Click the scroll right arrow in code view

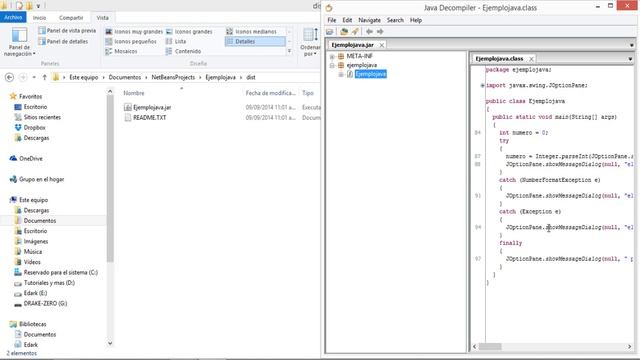(629, 347)
